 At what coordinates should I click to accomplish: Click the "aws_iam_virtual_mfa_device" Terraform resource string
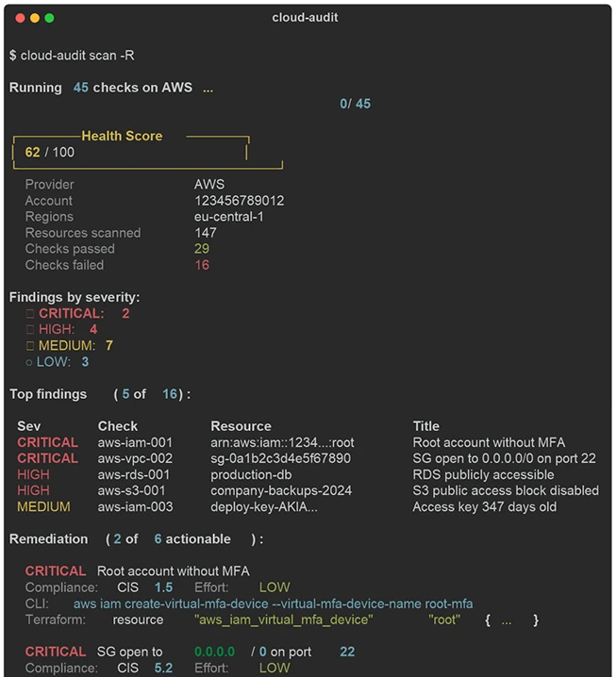point(284,620)
